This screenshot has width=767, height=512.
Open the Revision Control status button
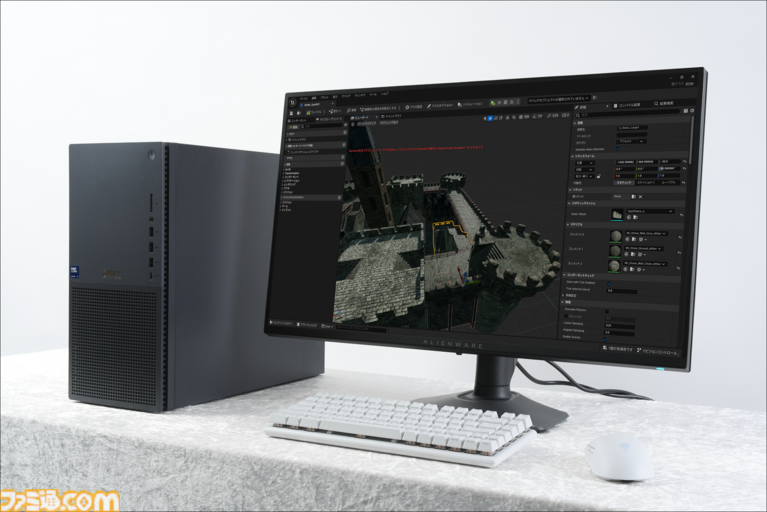(x=657, y=352)
